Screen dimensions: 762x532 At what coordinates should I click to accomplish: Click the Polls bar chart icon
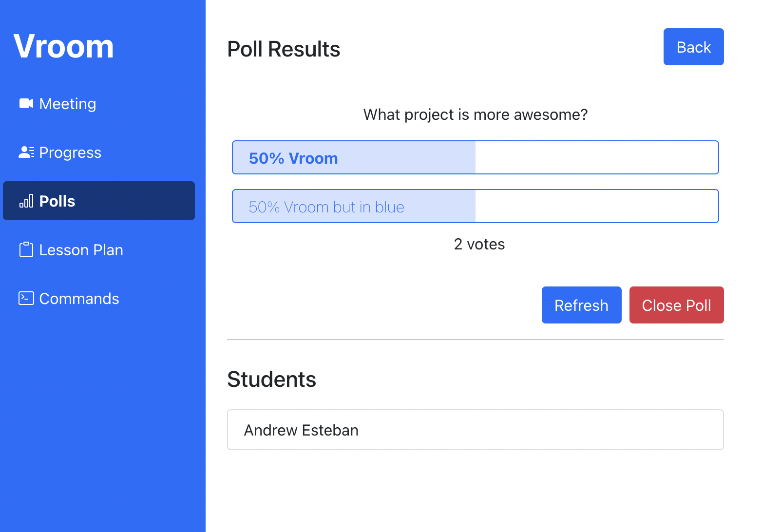26,201
